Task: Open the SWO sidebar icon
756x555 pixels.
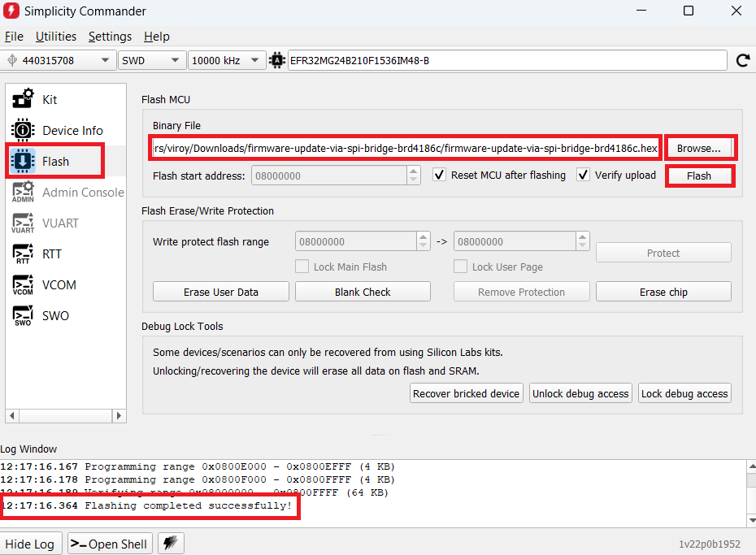Action: point(23,316)
